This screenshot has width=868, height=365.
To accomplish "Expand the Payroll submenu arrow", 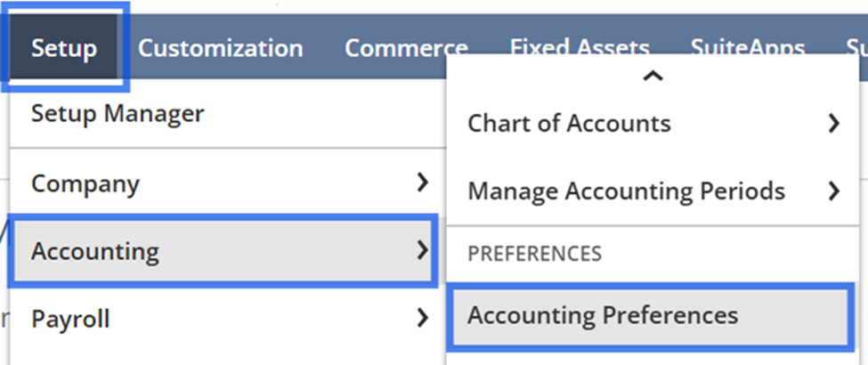I will [x=422, y=318].
